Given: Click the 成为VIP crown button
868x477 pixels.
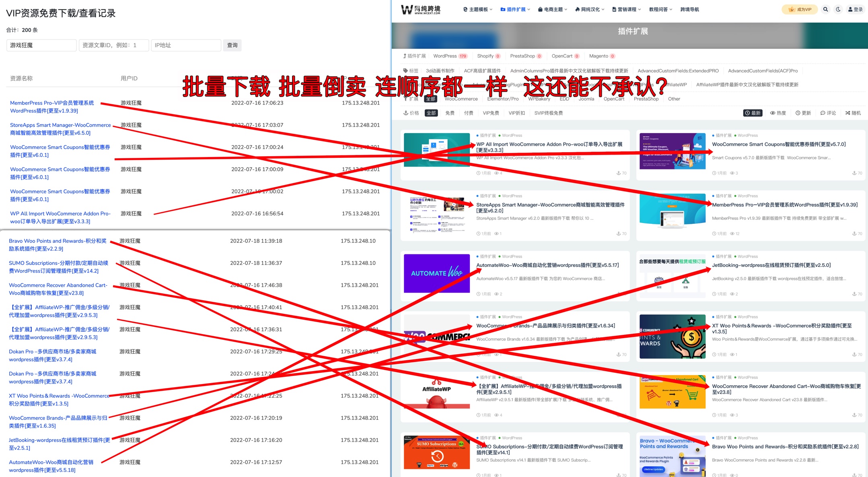Looking at the screenshot, I should pos(800,9).
